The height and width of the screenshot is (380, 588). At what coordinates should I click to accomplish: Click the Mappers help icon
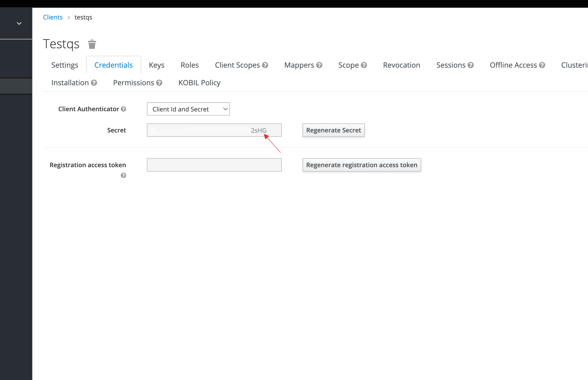pos(319,65)
